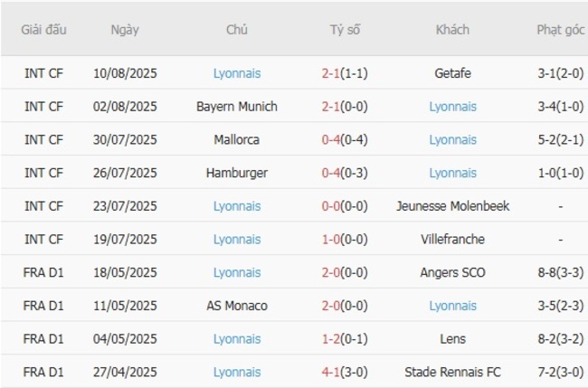This screenshot has height=388, width=588.
Task: Click the Getafe team link
Action: point(452,73)
